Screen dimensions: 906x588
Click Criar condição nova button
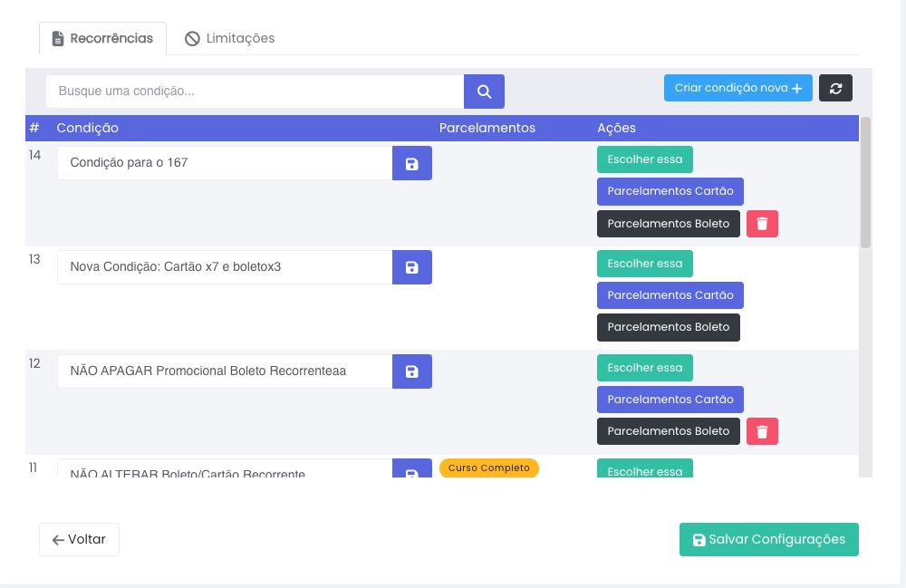tap(737, 88)
